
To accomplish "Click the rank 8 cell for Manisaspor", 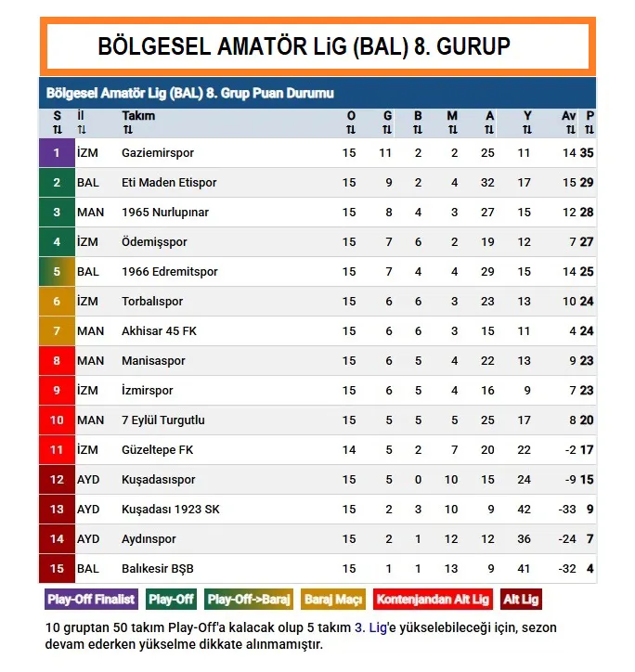I will click(x=57, y=361).
